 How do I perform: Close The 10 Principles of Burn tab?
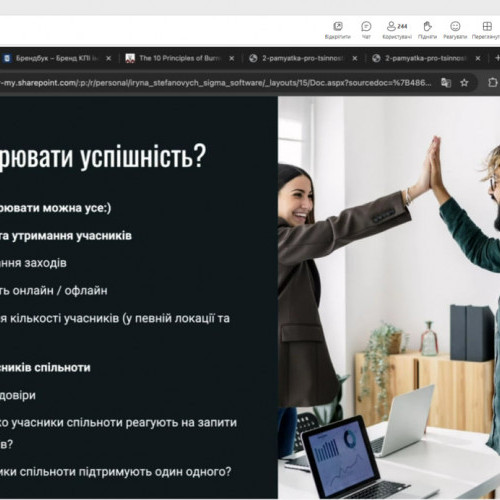[232, 58]
